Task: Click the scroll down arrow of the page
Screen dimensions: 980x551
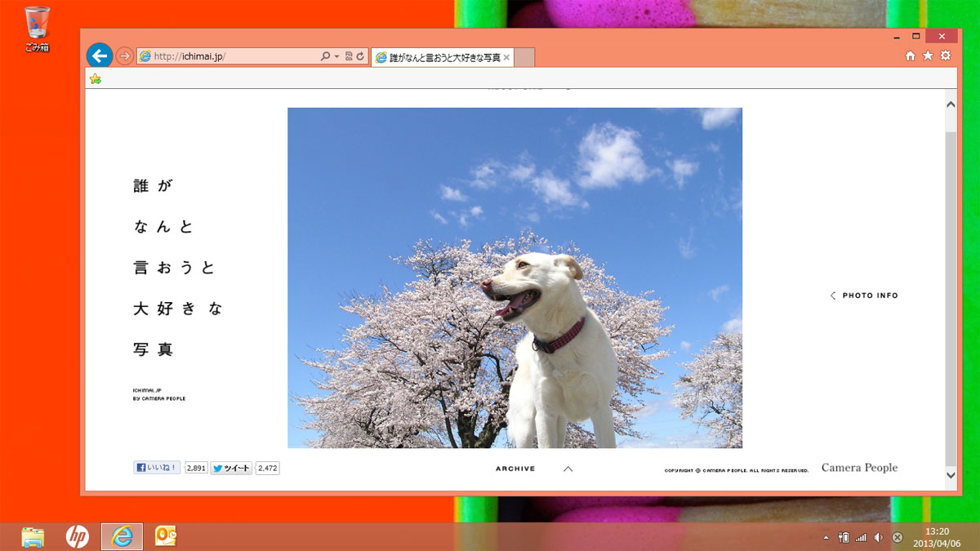Action: (950, 474)
